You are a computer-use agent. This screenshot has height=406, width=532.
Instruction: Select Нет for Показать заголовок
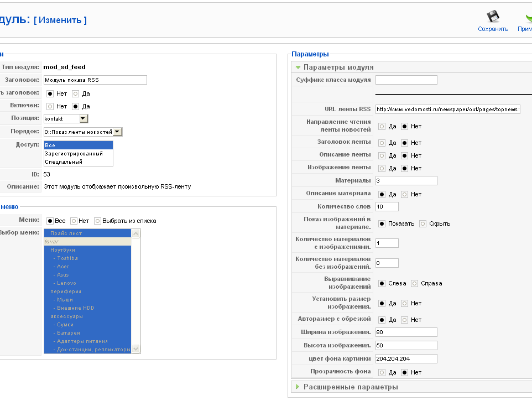50,93
